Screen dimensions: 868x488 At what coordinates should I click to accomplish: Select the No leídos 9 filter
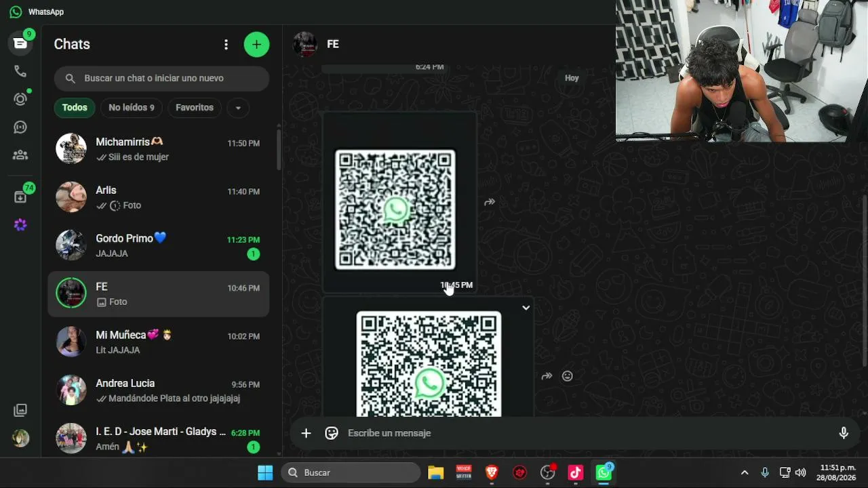point(132,108)
